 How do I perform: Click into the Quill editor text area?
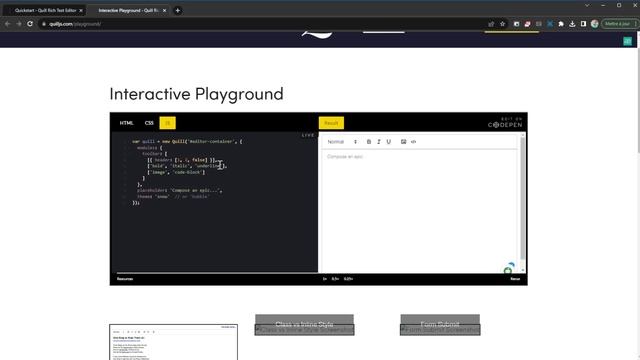[x=418, y=210]
